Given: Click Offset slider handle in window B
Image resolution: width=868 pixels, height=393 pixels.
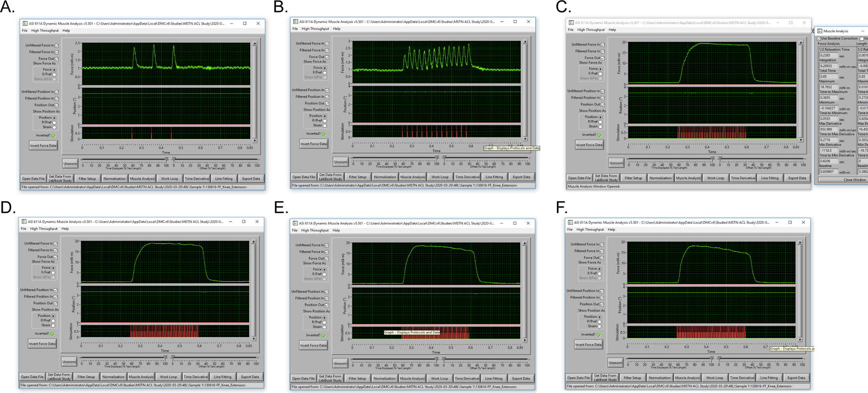Looking at the screenshot, I should 445,157.
